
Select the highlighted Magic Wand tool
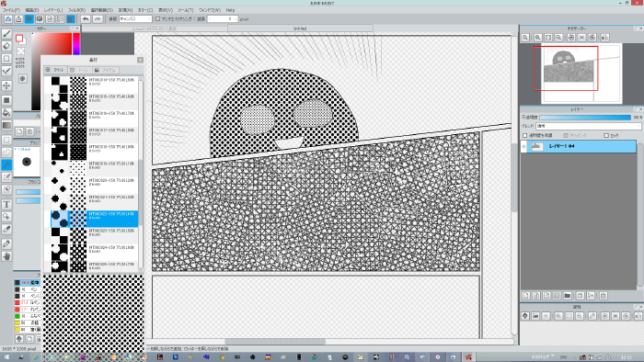pos(6,164)
